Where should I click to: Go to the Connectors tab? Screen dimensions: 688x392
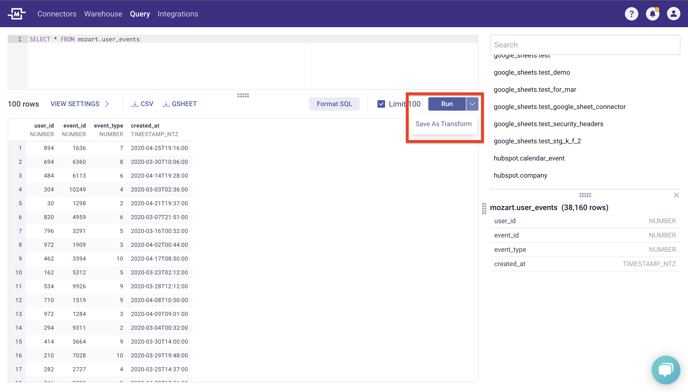click(x=57, y=14)
